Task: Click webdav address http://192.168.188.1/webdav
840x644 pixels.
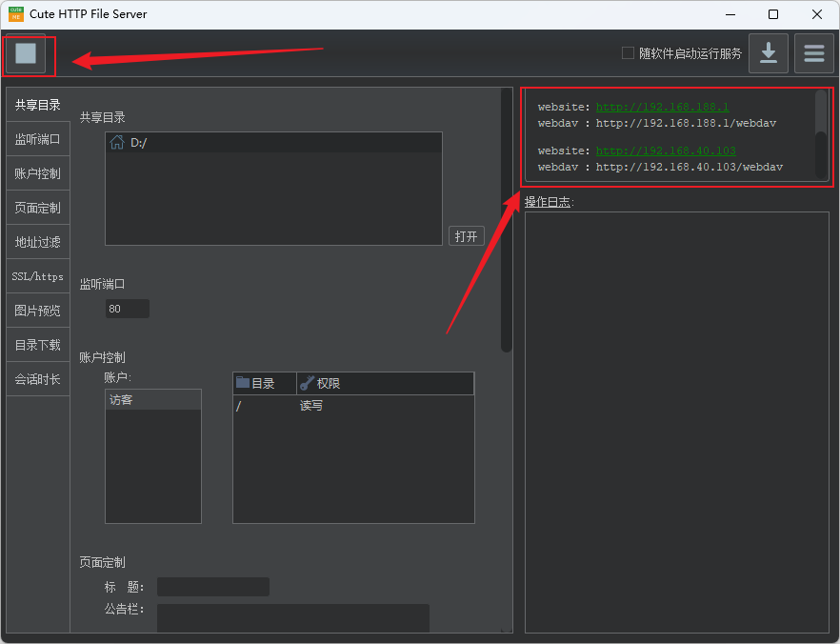Action: pos(686,123)
